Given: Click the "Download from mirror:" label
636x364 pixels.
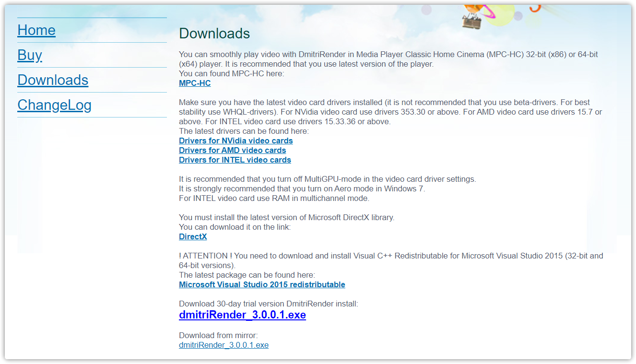Looking at the screenshot, I should click(218, 335).
